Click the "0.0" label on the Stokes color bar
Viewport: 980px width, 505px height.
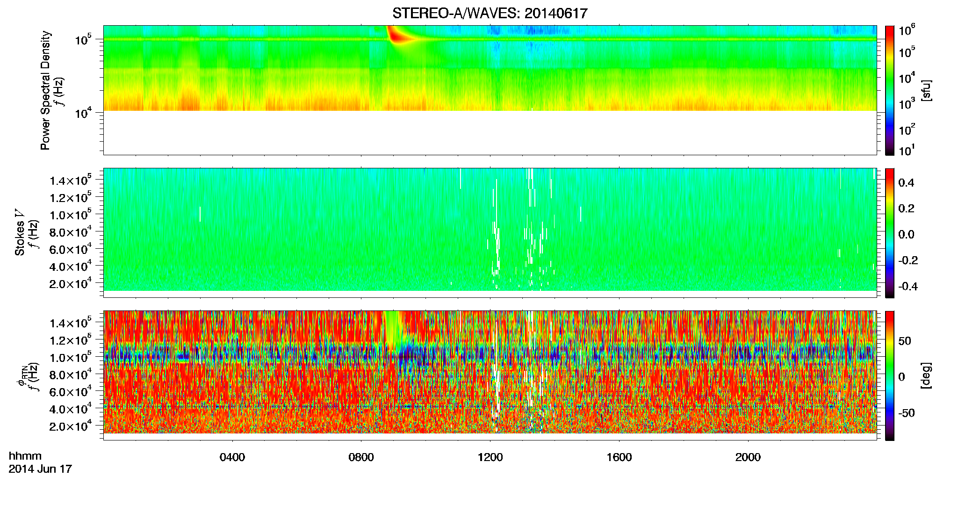[906, 235]
